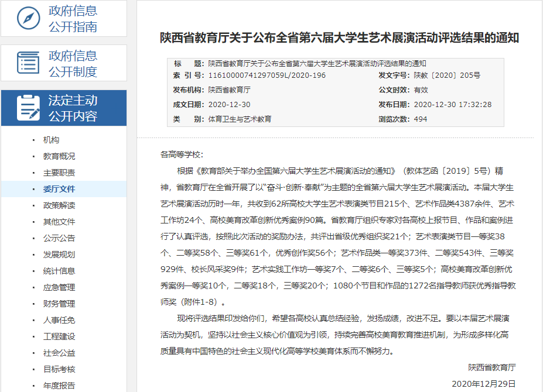This screenshot has width=543, height=392.
Task: Select 主要职责 from sidebar
Action: pyautogui.click(x=59, y=173)
